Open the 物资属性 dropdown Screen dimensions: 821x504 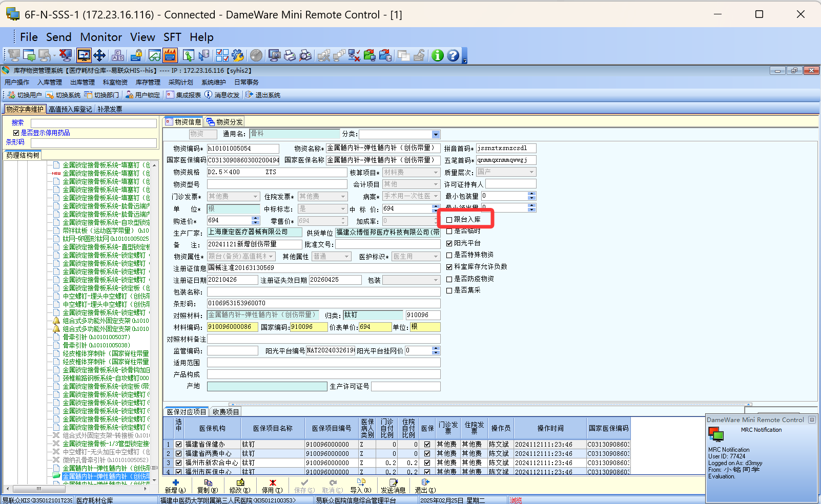[271, 256]
